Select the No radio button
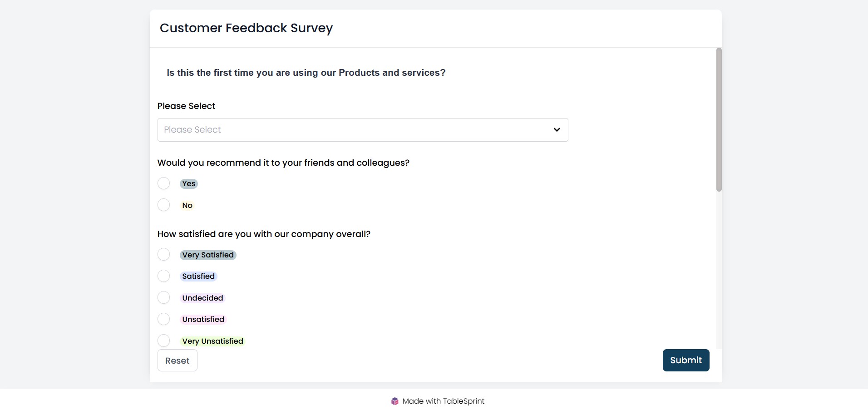 point(163,205)
